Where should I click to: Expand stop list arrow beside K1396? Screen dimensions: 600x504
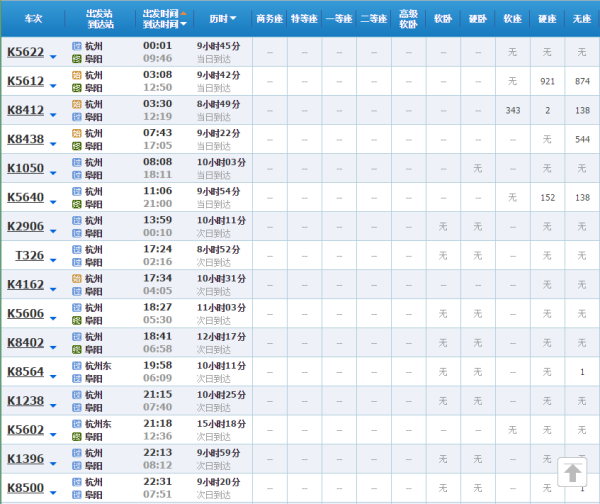coord(53,464)
